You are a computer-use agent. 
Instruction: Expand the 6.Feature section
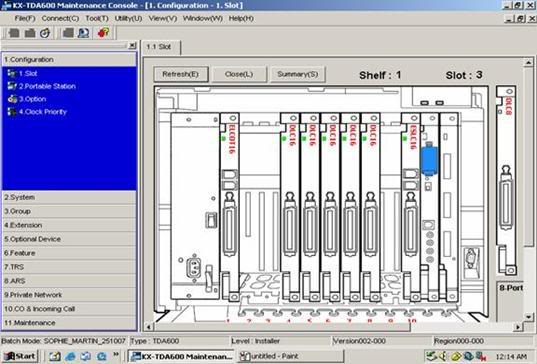(x=70, y=253)
